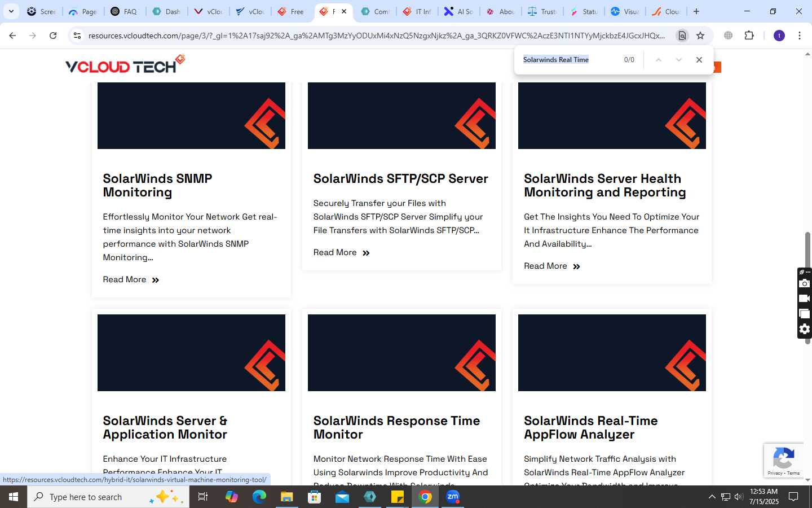The height and width of the screenshot is (508, 812).
Task: Click the video record icon in side widget
Action: [x=805, y=299]
